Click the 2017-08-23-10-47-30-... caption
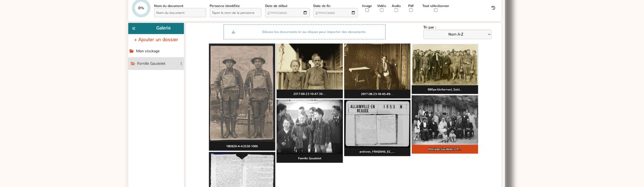The width and height of the screenshot is (644, 187). tap(310, 94)
